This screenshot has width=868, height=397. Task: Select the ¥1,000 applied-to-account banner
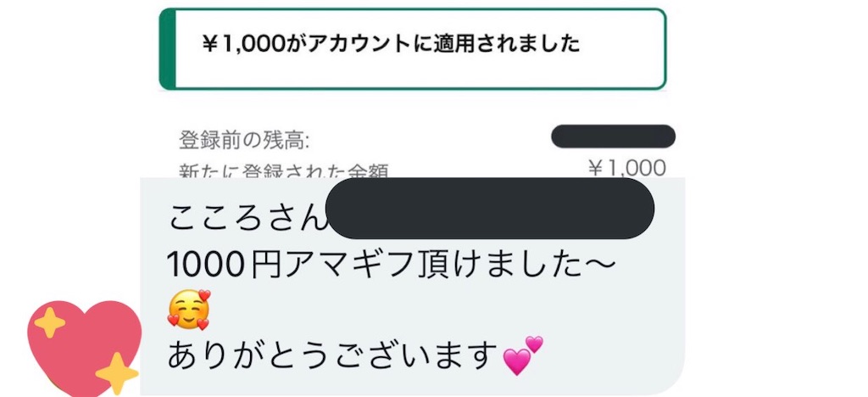pyautogui.click(x=413, y=48)
